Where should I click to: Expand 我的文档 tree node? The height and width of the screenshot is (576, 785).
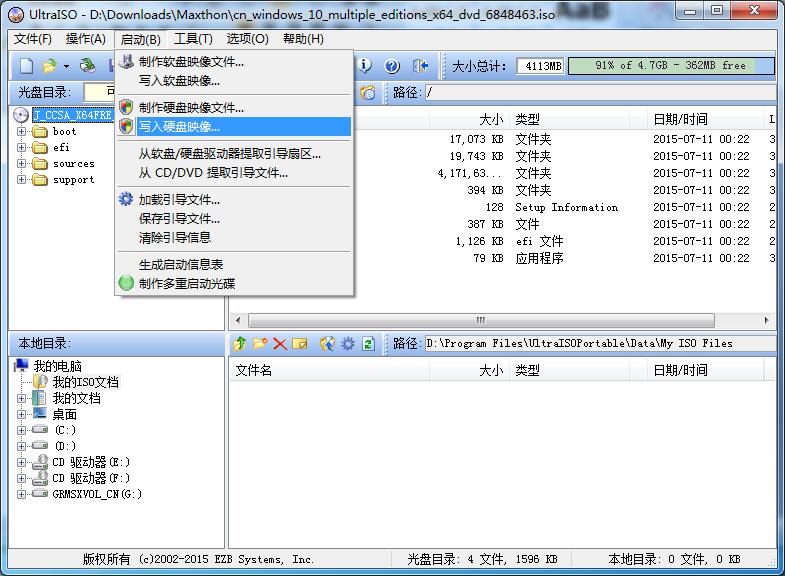click(21, 399)
